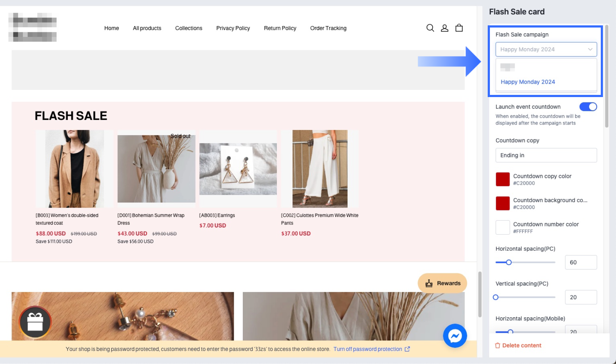This screenshot has height=364, width=616.
Task: Click the struck-through $199.00 USD price
Action: click(x=84, y=234)
